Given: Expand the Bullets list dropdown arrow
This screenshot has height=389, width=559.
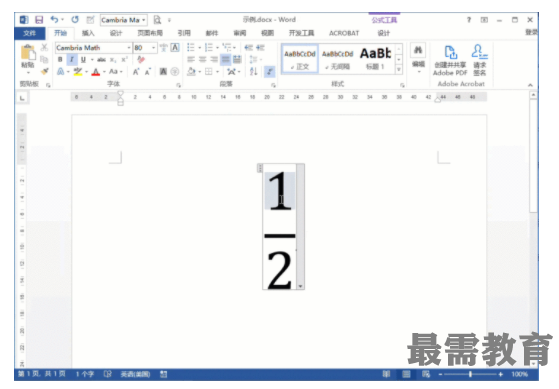Looking at the screenshot, I should pyautogui.click(x=200, y=47).
